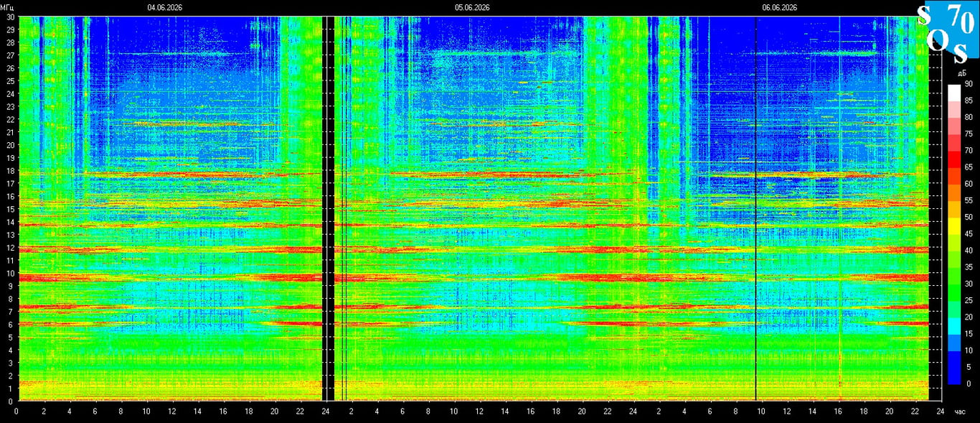The image size is (980, 423).
Task: Select the 06.06.2026 date label
Action: pos(780,7)
